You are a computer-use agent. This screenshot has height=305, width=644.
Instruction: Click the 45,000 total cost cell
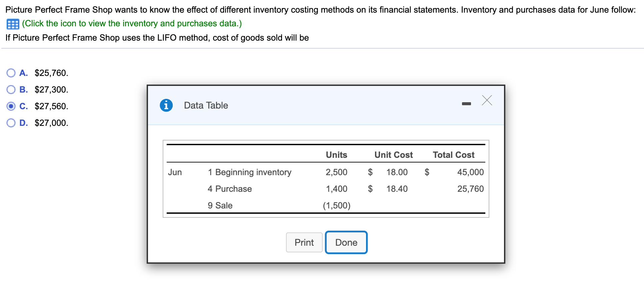pyautogui.click(x=470, y=172)
